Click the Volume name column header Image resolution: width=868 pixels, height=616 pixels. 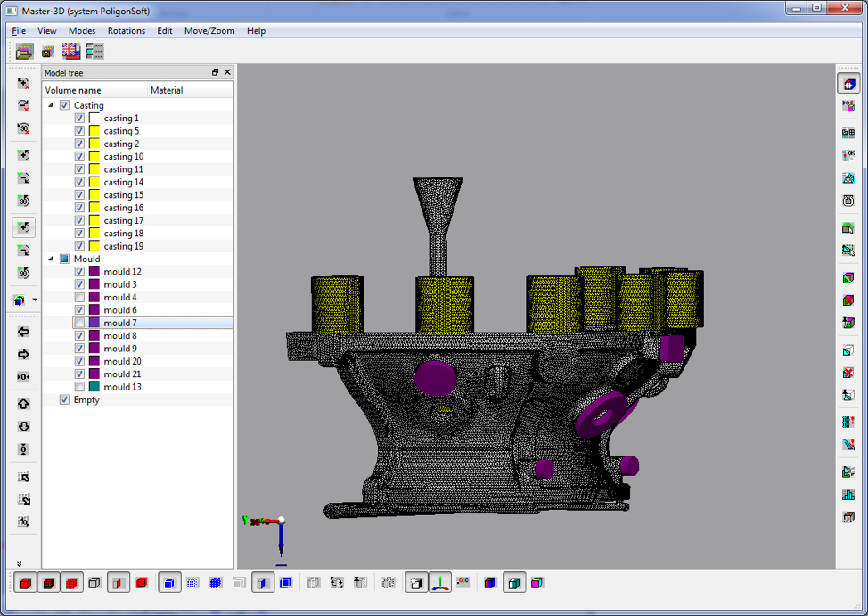point(73,90)
